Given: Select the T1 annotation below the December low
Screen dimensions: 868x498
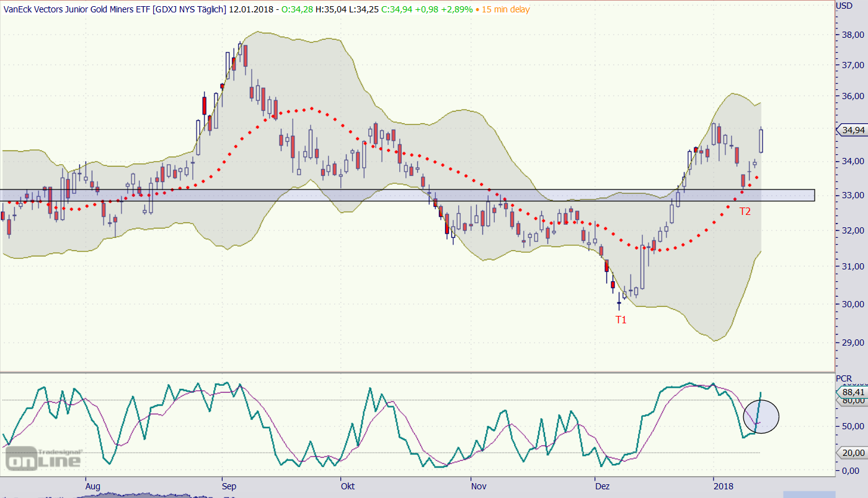Looking at the screenshot, I should coord(621,320).
